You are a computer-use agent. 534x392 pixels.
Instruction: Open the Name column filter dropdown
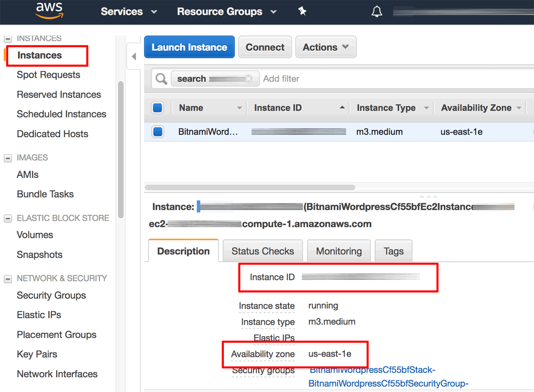pos(239,108)
